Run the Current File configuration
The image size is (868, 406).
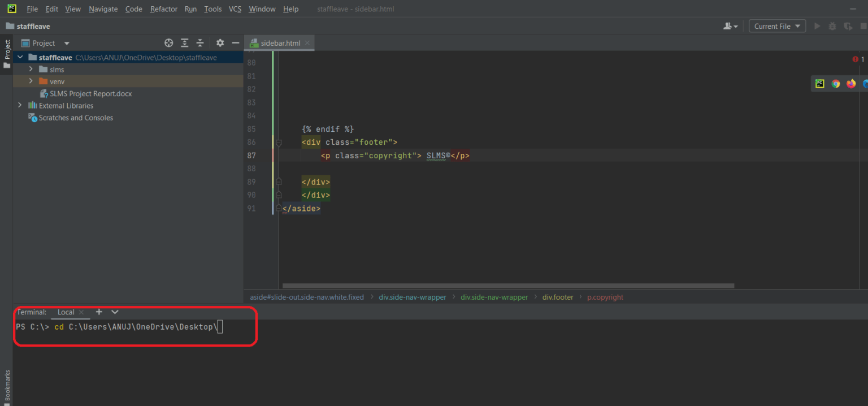817,25
